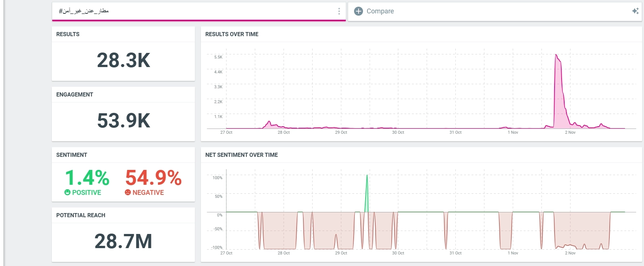Open the 28.7M potential reach metric
The image size is (644, 266).
123,241
